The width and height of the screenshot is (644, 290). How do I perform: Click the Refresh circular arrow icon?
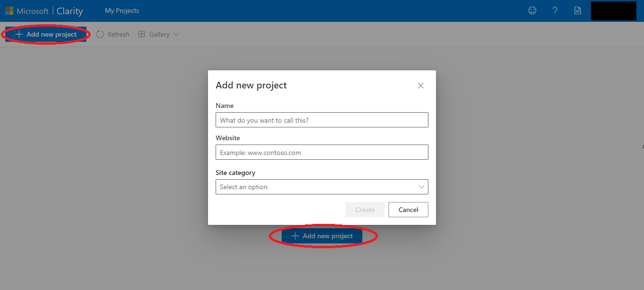[100, 34]
